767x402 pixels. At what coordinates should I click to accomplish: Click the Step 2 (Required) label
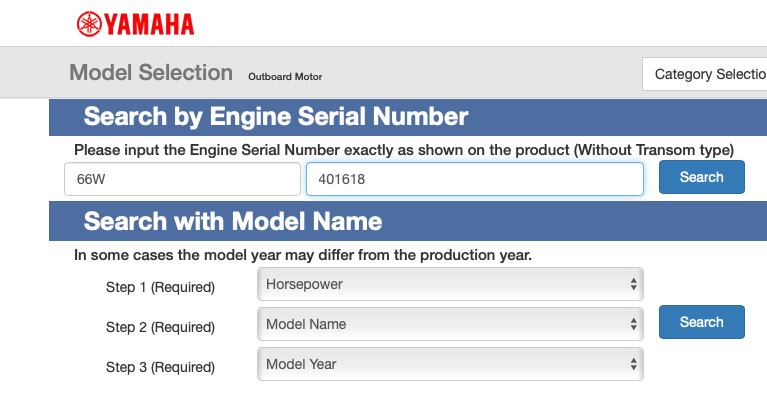point(160,327)
